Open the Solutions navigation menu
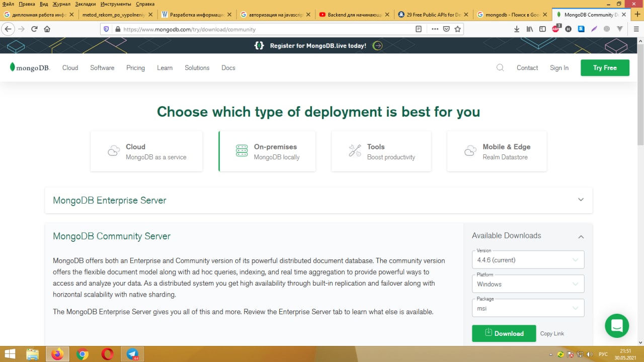Viewport: 644px width, 362px height. click(x=197, y=68)
